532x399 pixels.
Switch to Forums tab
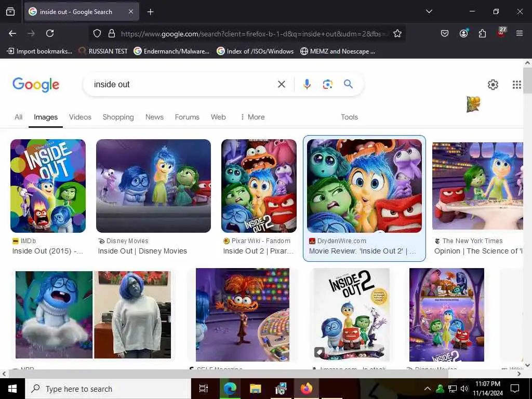pos(187,117)
